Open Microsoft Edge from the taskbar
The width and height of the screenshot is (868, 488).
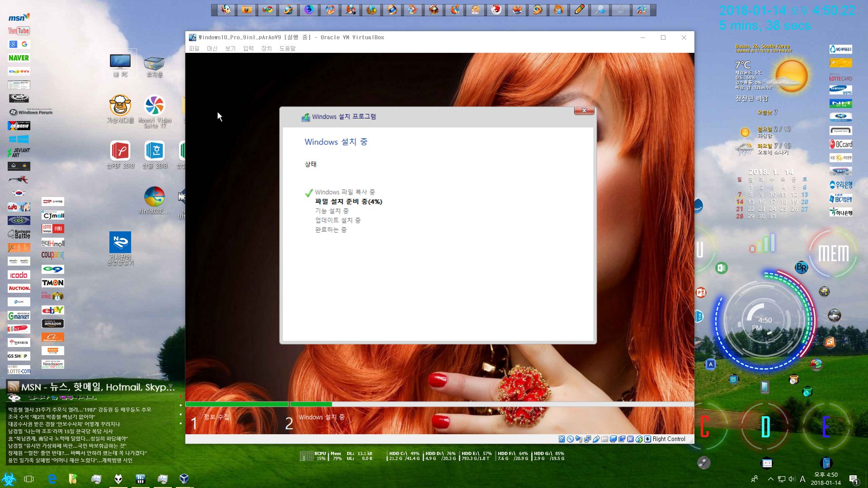point(52,479)
